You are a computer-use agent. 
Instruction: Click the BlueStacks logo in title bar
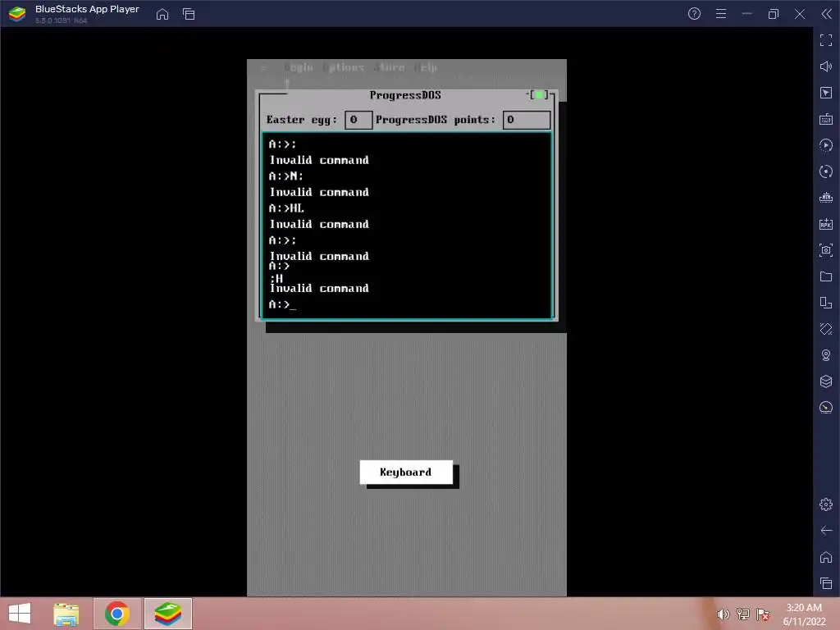[17, 14]
